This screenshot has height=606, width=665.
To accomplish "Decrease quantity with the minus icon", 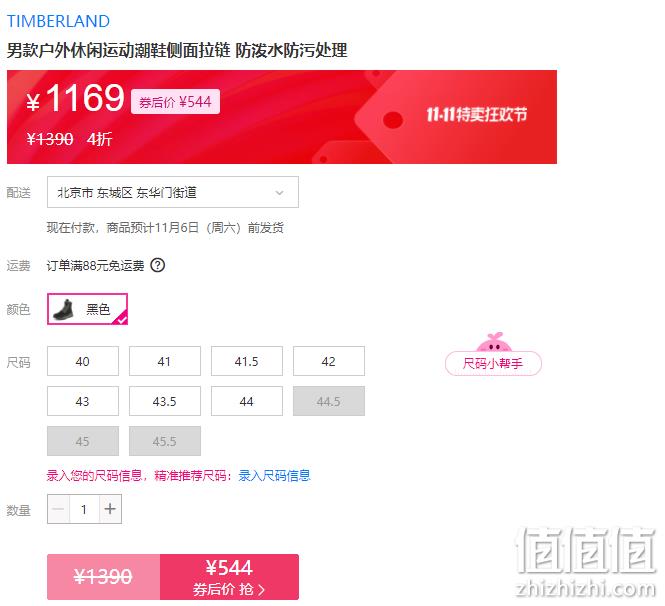I will (x=59, y=508).
